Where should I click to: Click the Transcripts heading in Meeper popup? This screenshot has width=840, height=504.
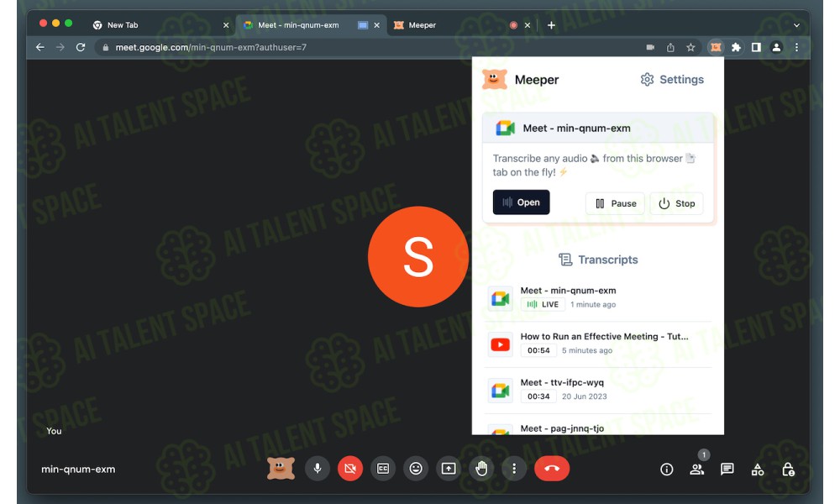(598, 260)
